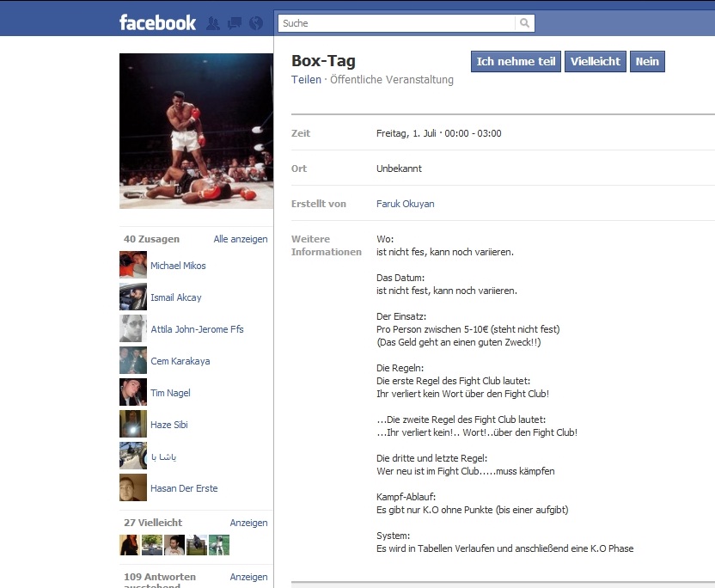715x588 pixels.
Task: Open the friend requests icon
Action: (x=213, y=23)
